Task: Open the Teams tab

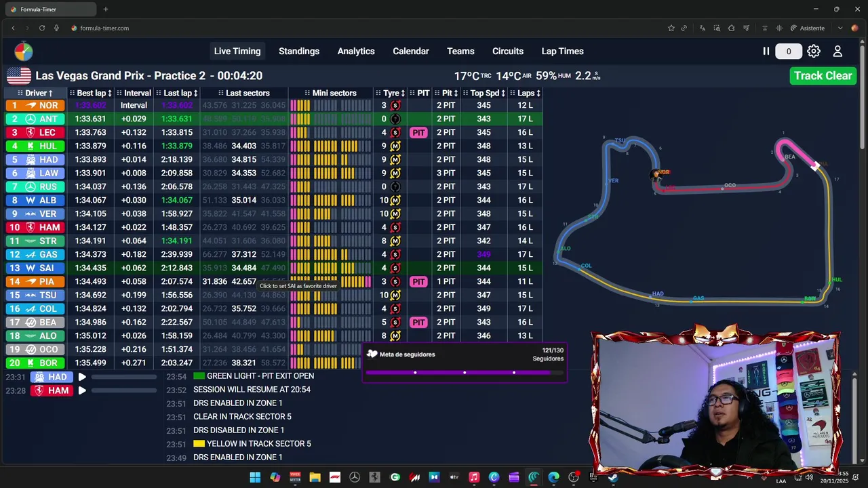Action: [x=460, y=52]
